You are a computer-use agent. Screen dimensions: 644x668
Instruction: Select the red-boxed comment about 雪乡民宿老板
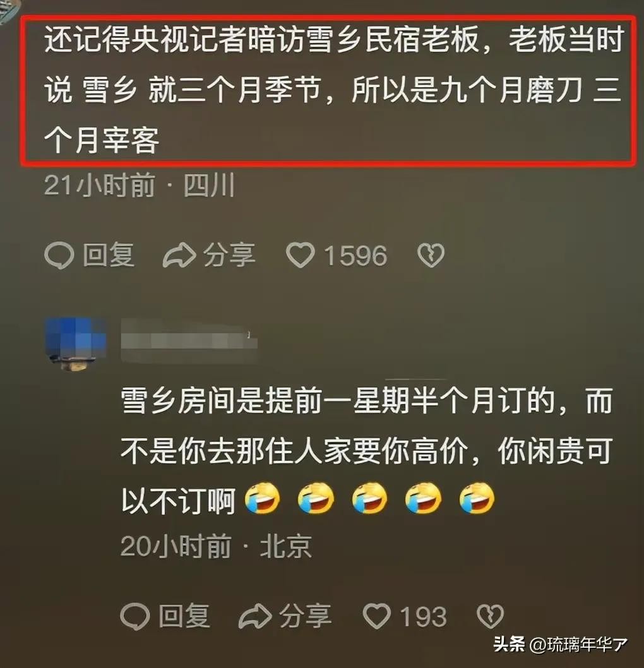[328, 90]
